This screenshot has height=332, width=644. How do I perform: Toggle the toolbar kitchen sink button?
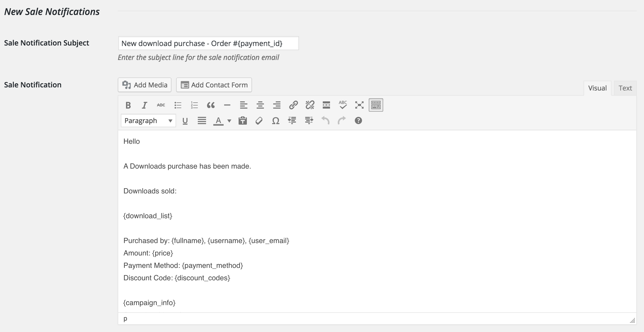[376, 105]
